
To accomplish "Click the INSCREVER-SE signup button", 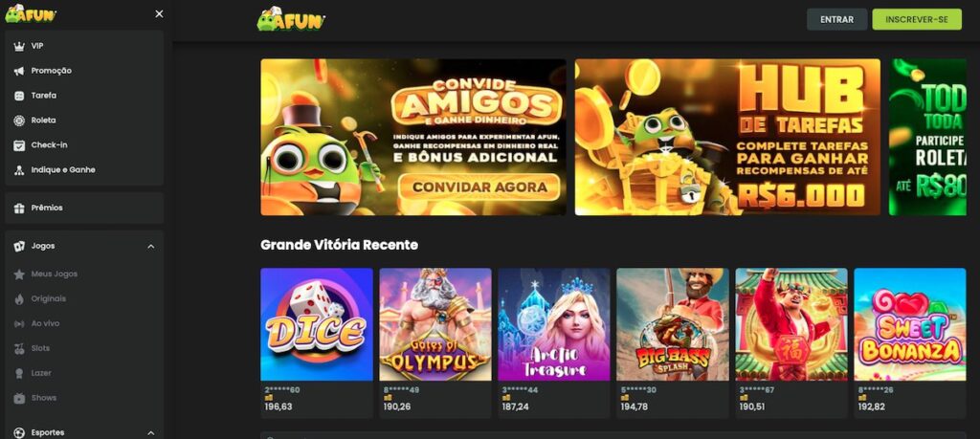I will [x=917, y=19].
